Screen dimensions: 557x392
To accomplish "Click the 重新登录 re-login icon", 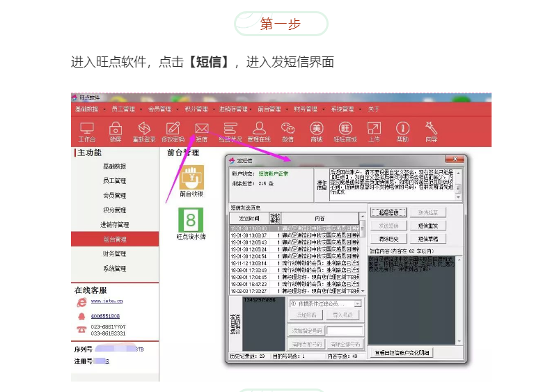I will click(144, 132).
